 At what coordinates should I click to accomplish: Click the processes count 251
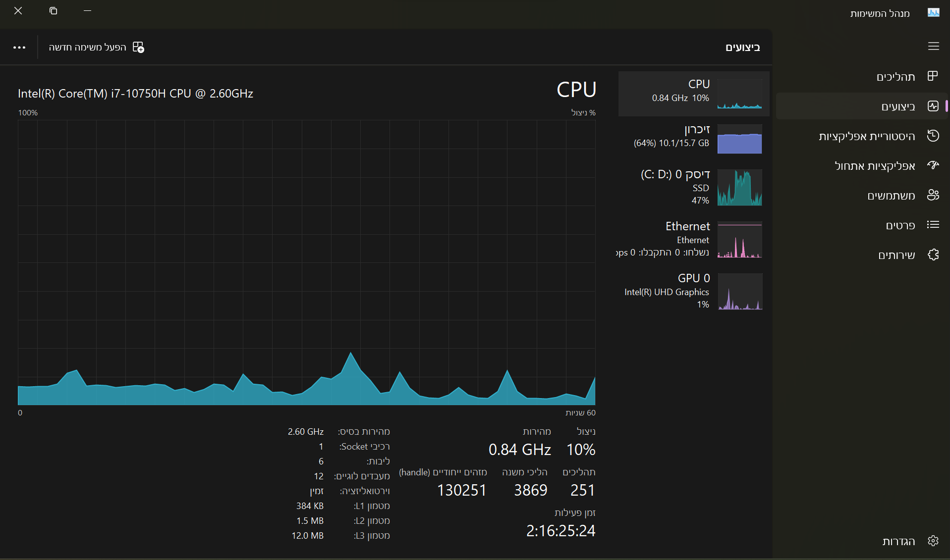[582, 490]
